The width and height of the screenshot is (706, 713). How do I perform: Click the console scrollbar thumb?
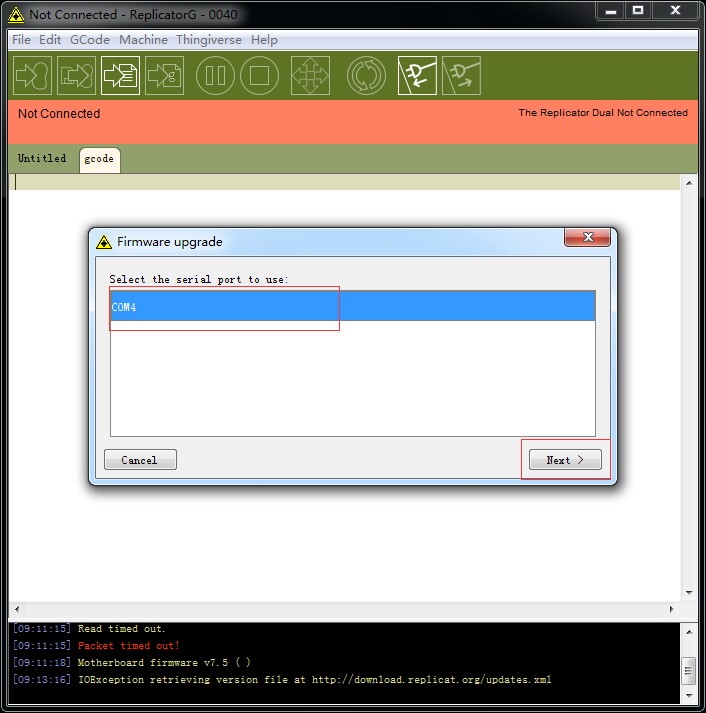click(689, 671)
